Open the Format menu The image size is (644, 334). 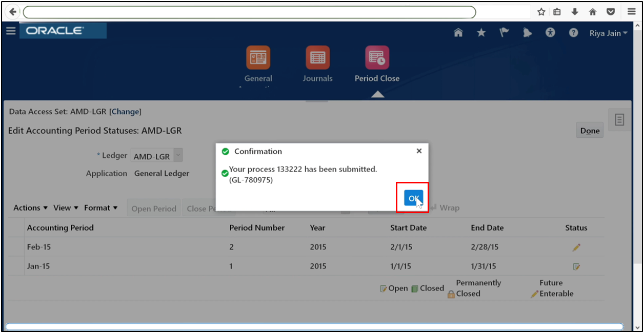coord(100,207)
